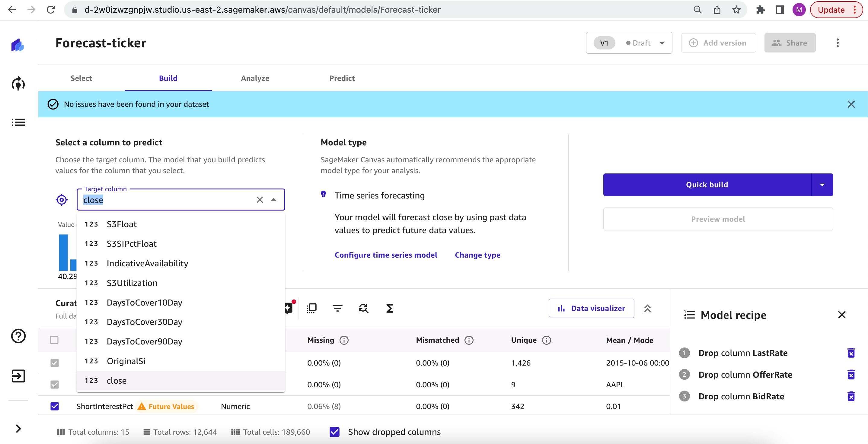
Task: Collapse the data panel with double chevron
Action: 647,308
